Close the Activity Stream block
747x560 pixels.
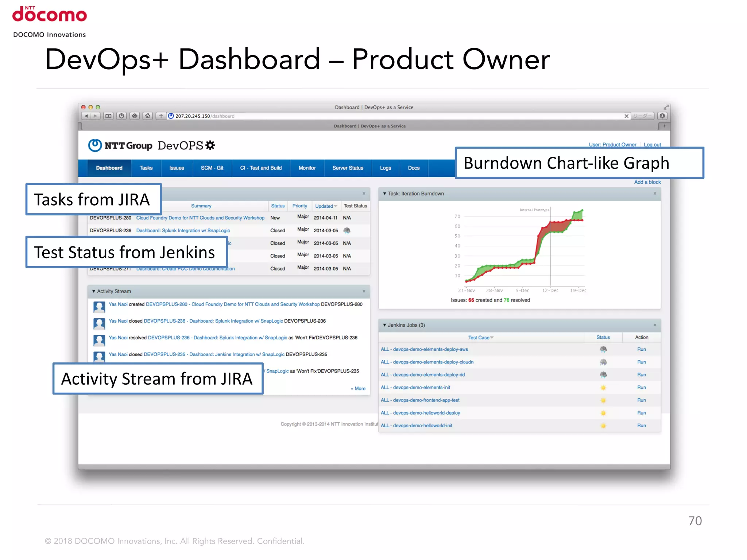[364, 291]
